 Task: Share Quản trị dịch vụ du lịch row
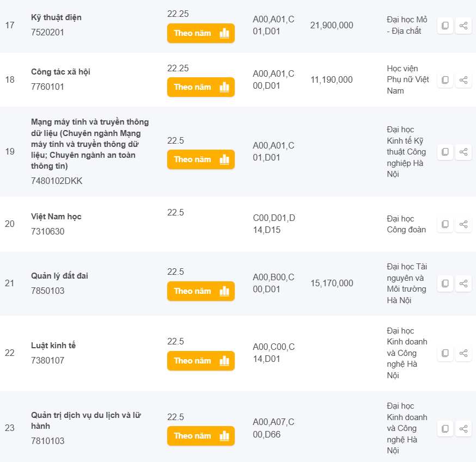point(463,428)
